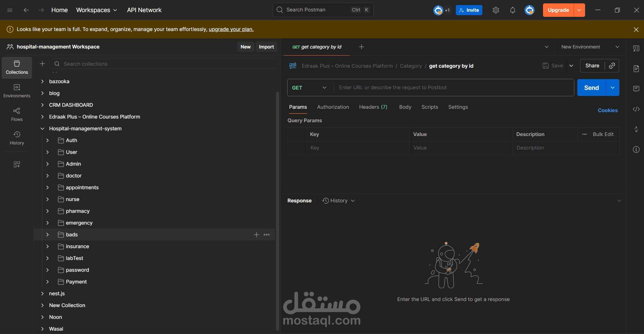Image resolution: width=644 pixels, height=334 pixels.
Task: Create new collection with plus icon
Action: (42, 64)
